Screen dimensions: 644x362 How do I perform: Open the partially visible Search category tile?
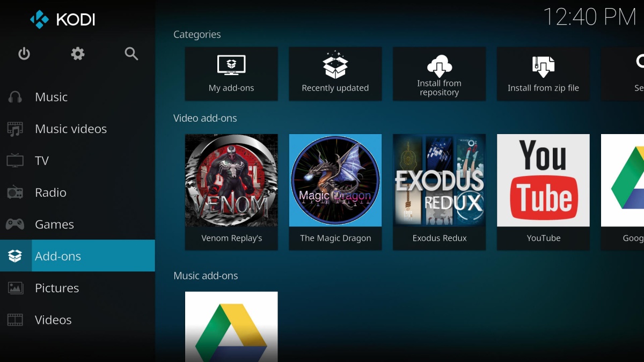(623, 74)
